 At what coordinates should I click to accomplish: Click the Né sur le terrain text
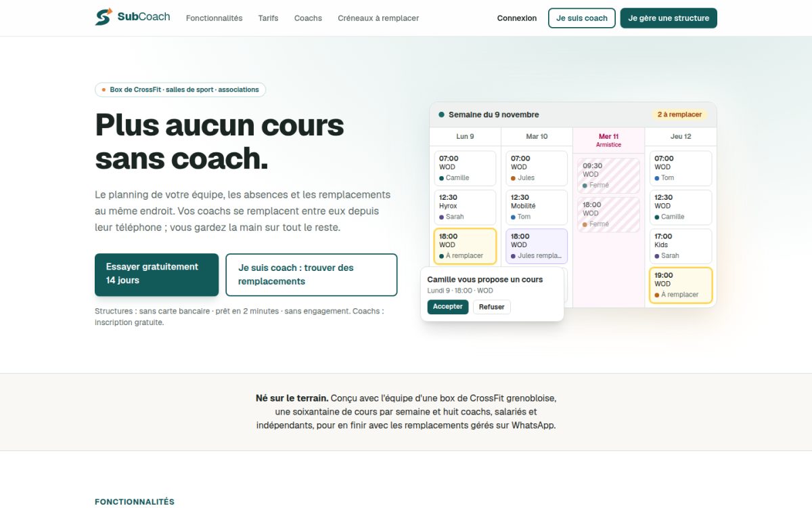coord(292,398)
